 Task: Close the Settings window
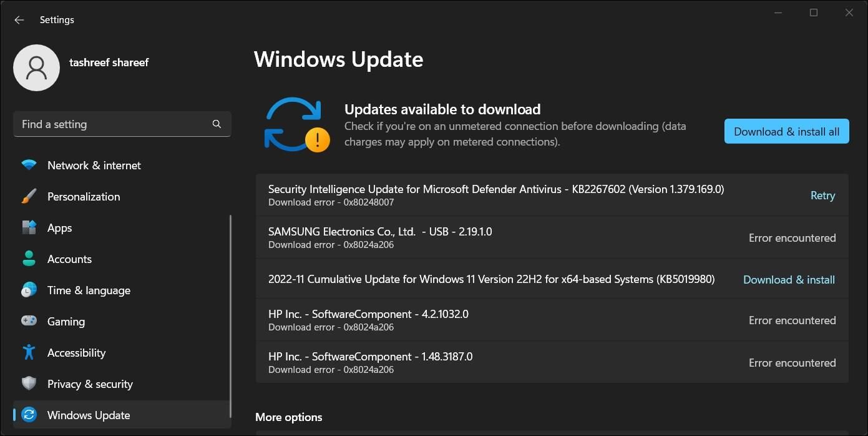point(849,12)
